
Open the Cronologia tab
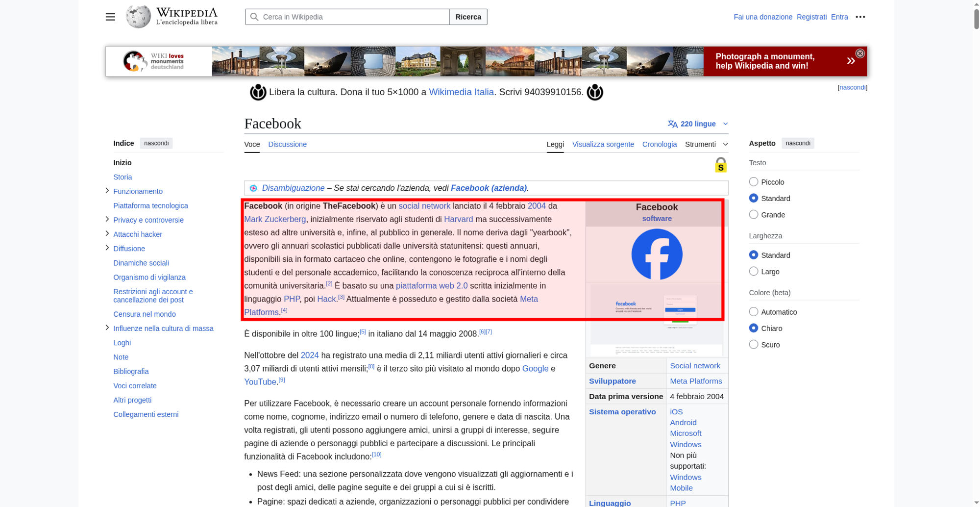coord(660,144)
